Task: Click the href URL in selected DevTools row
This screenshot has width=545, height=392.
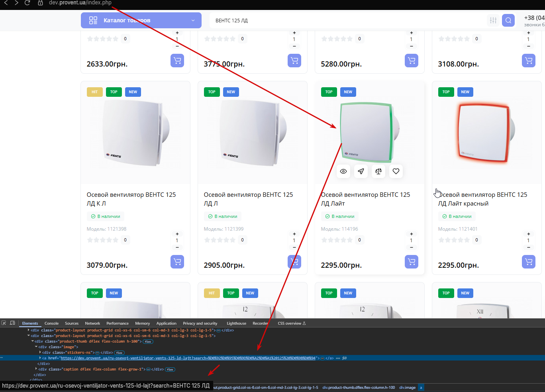Action: coord(188,358)
